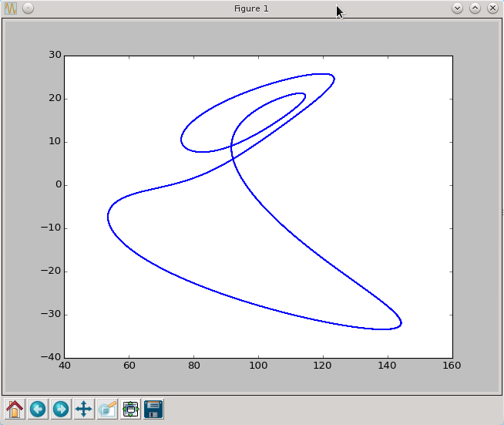Click the x-axis tick label 100
The image size is (504, 425).
pos(258,366)
